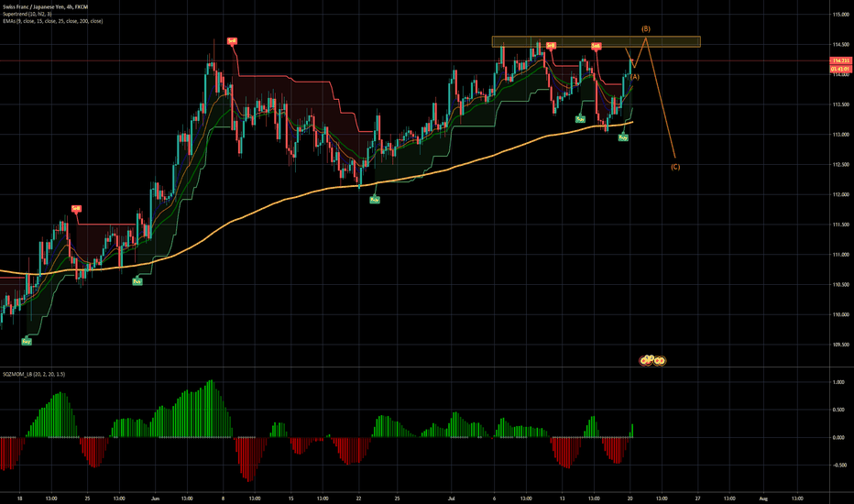Screen dimensions: 854x504
Task: Click the Sell signal label near June 8
Action: [x=233, y=41]
